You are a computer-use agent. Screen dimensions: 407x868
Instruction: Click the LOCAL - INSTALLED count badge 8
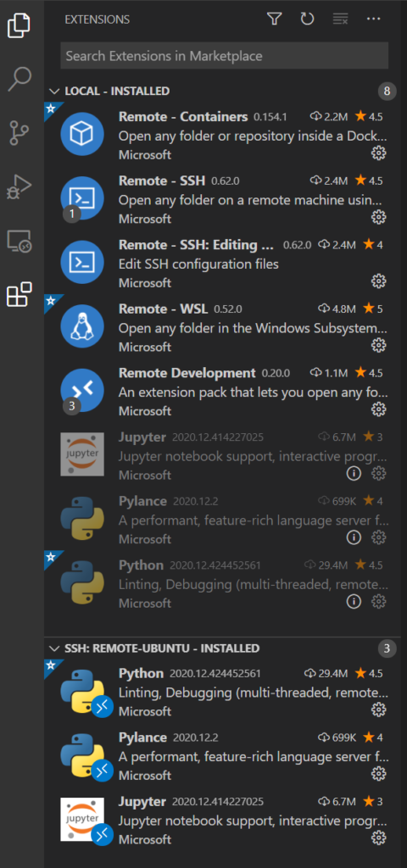(387, 92)
